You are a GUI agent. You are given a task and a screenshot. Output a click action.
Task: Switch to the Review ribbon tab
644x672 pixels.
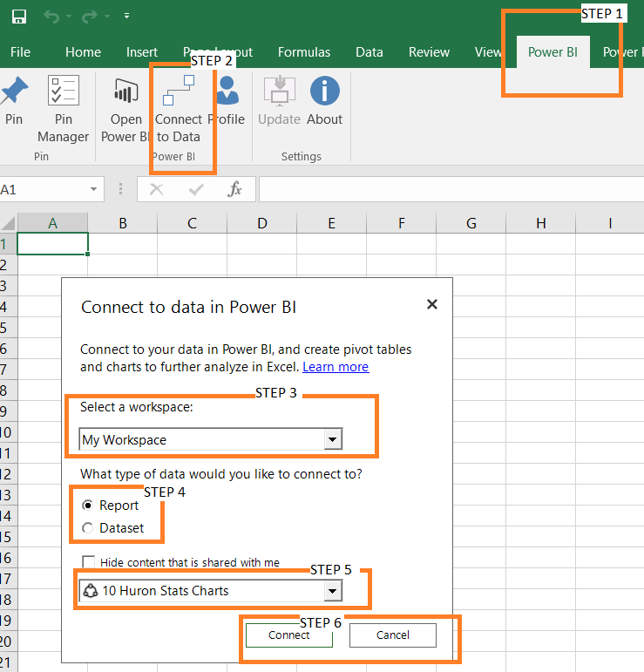(429, 52)
